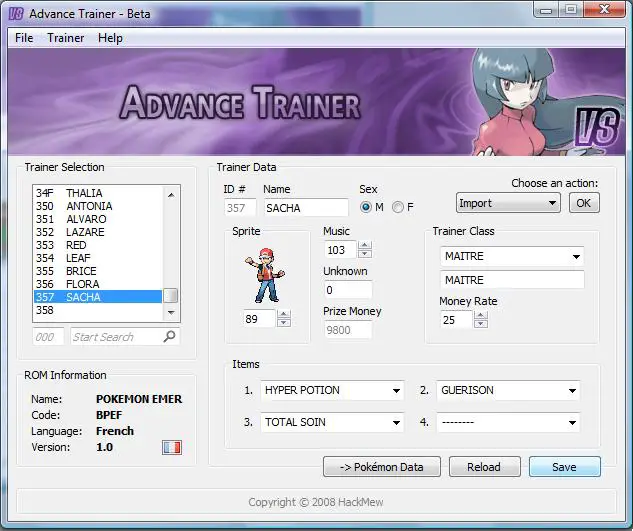This screenshot has height=531, width=633.
Task: Click the -> Pokémon Data button
Action: pyautogui.click(x=381, y=467)
